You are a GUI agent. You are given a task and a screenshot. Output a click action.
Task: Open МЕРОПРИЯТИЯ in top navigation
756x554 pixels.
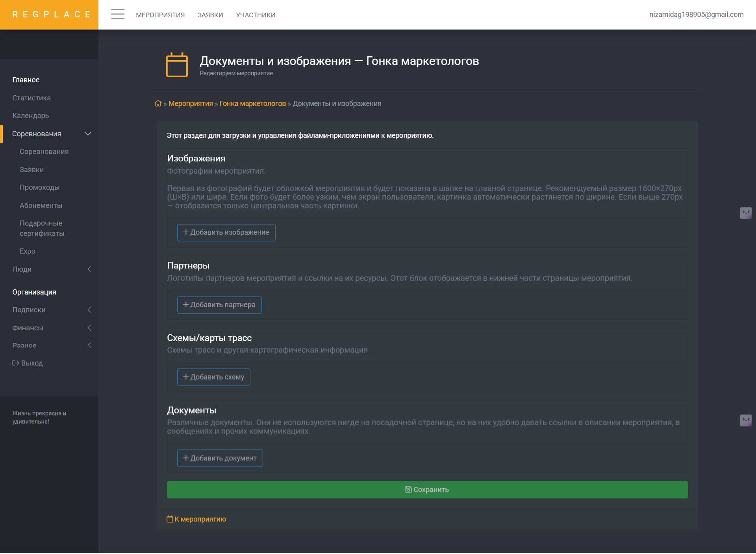point(160,15)
